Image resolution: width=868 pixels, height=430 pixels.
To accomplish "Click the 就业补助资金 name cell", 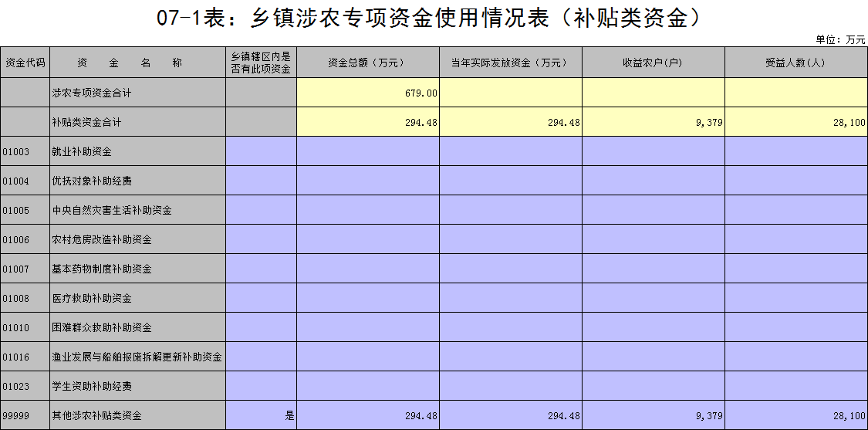I will [x=137, y=151].
